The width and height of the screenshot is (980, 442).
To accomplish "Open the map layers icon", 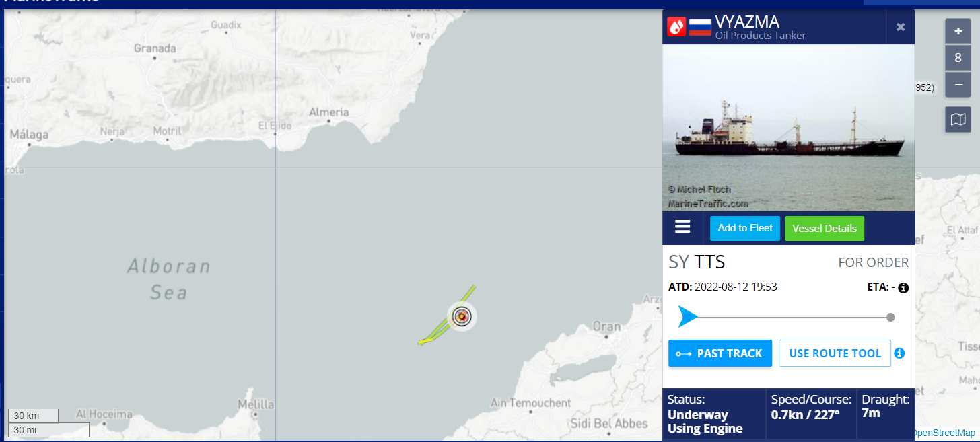I will pyautogui.click(x=958, y=120).
